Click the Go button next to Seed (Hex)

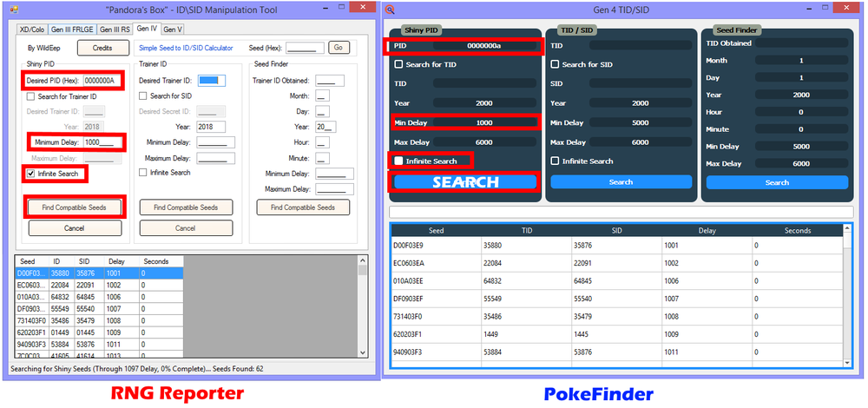(338, 48)
